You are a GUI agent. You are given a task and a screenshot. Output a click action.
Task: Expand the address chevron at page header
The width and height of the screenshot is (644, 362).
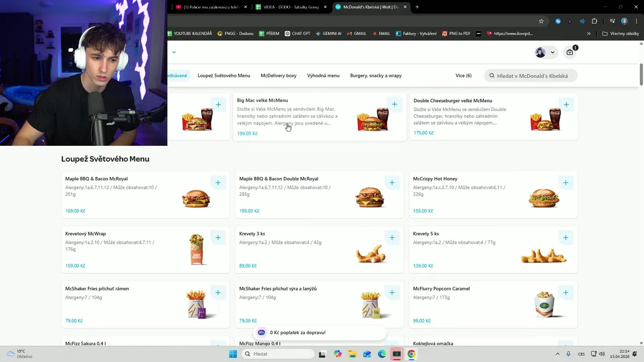(x=174, y=52)
